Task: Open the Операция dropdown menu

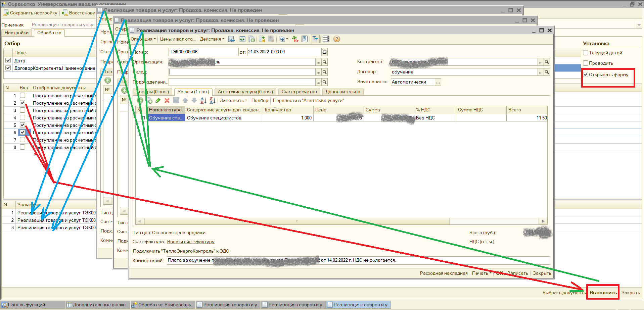Action: [143, 39]
